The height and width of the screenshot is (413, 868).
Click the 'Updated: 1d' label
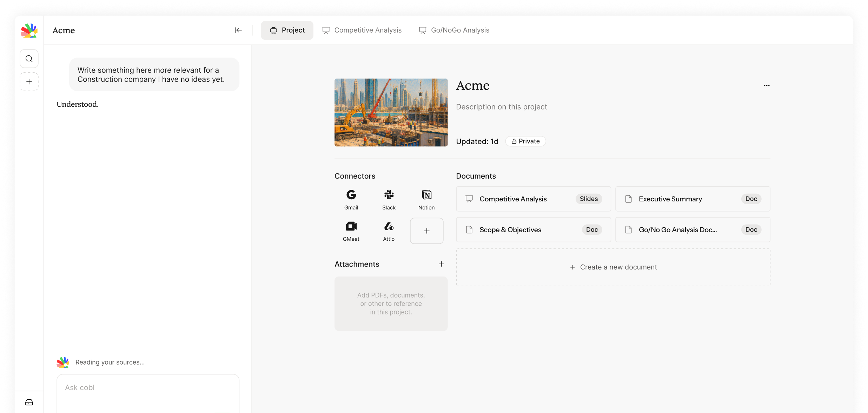pos(477,141)
